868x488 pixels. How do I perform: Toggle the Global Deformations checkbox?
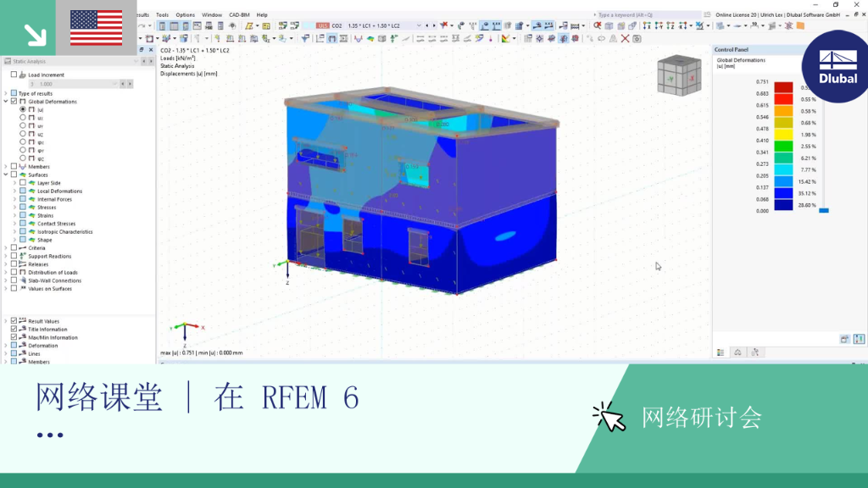pos(14,102)
